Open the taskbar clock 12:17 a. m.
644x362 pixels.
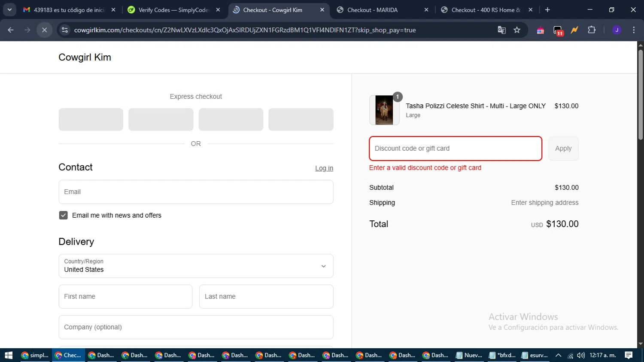coord(603,355)
